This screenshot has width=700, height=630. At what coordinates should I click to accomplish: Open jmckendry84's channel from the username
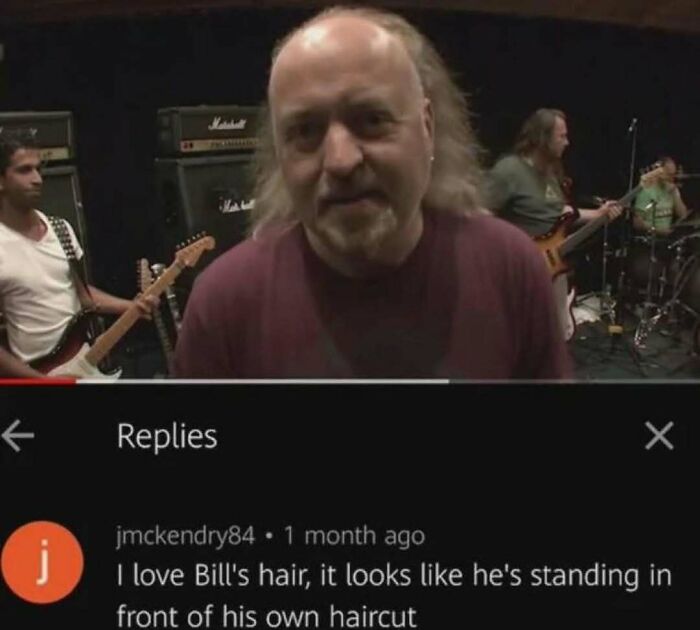click(186, 536)
